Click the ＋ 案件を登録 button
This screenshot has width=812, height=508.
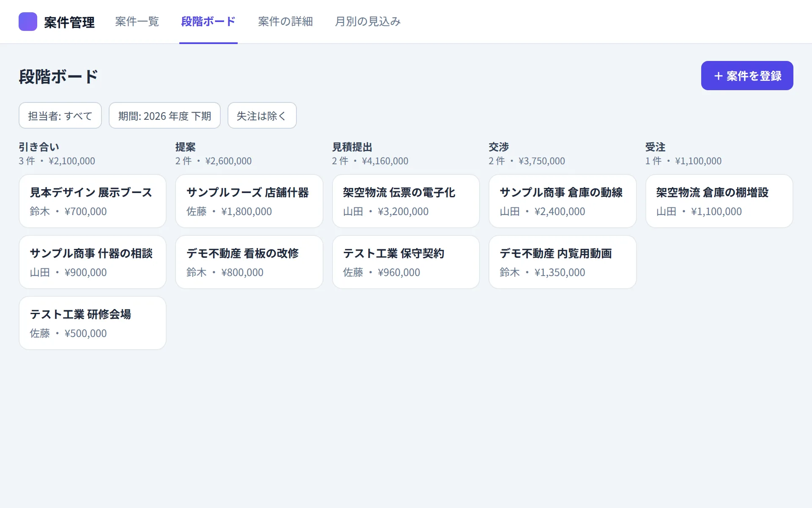click(747, 76)
